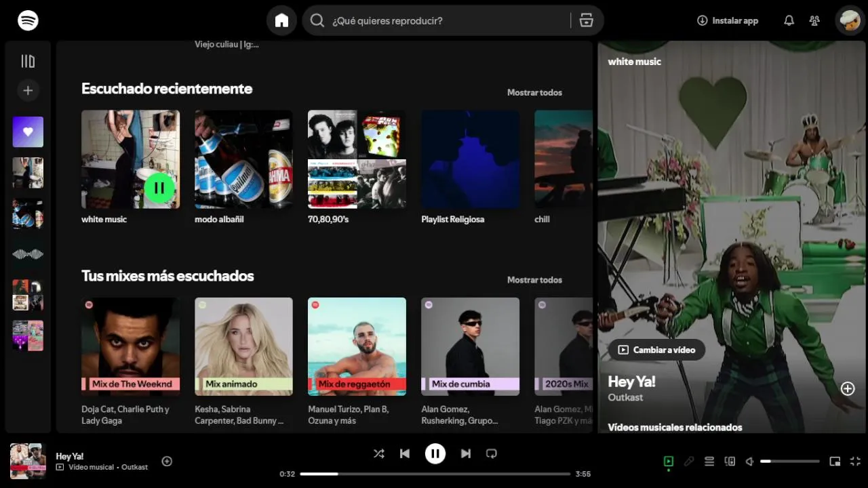The height and width of the screenshot is (488, 868).
Task: Open the pink-purple playlist at sidebar bottom
Action: [x=28, y=335]
